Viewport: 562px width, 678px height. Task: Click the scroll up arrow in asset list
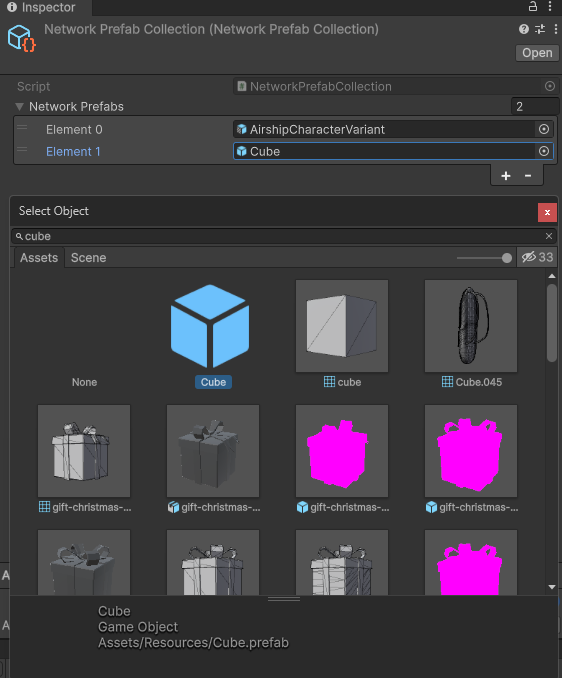click(552, 276)
